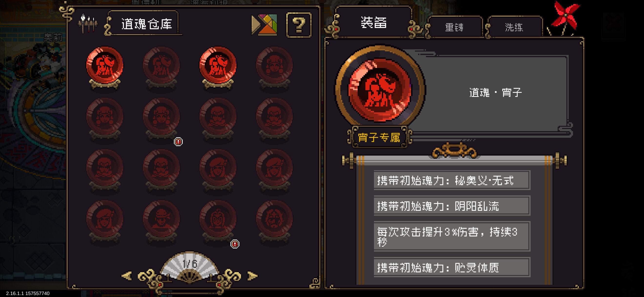Select attribute 每次攻击提升3%伤害
This screenshot has width=644, height=297.
click(452, 236)
